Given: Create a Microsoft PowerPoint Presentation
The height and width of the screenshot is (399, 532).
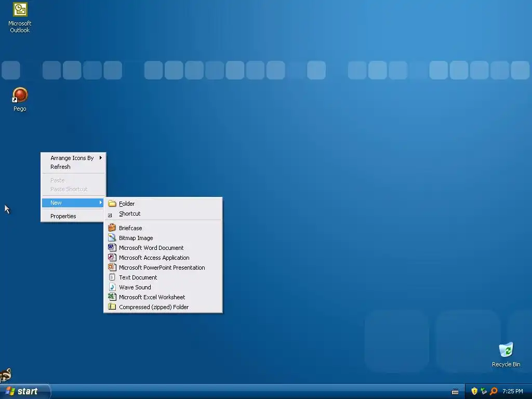Looking at the screenshot, I should (x=163, y=268).
